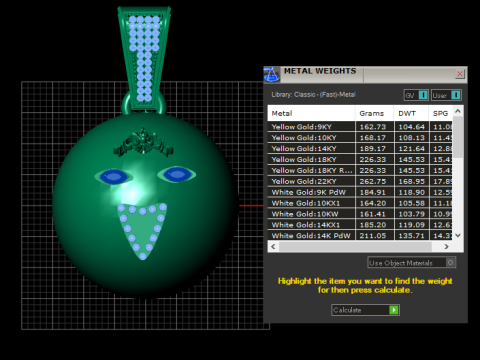Click the Library: Classic - (Fast)-Metal label
Viewport: 480px width, 360px height.
click(x=313, y=95)
